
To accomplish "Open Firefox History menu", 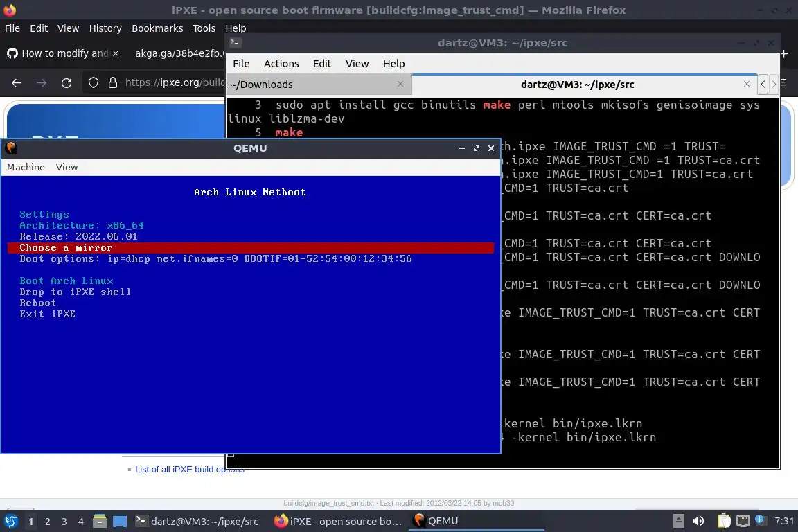I will tap(105, 28).
